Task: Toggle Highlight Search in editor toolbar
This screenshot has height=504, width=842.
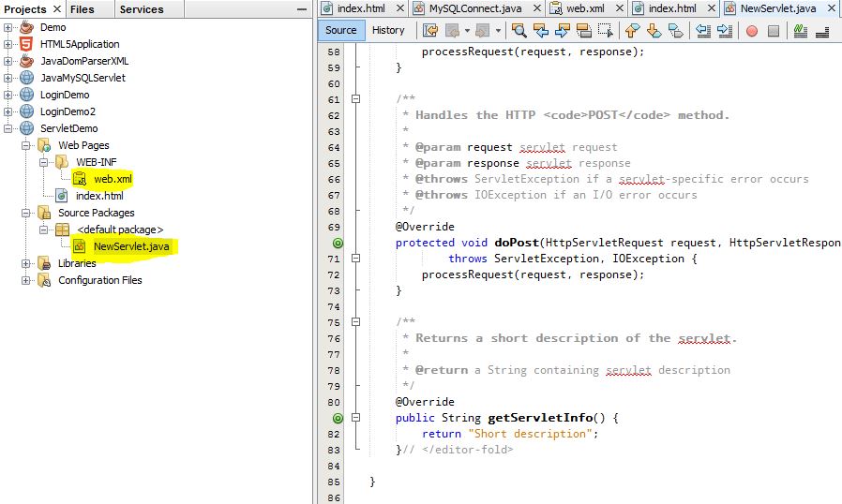Action: 583,30
